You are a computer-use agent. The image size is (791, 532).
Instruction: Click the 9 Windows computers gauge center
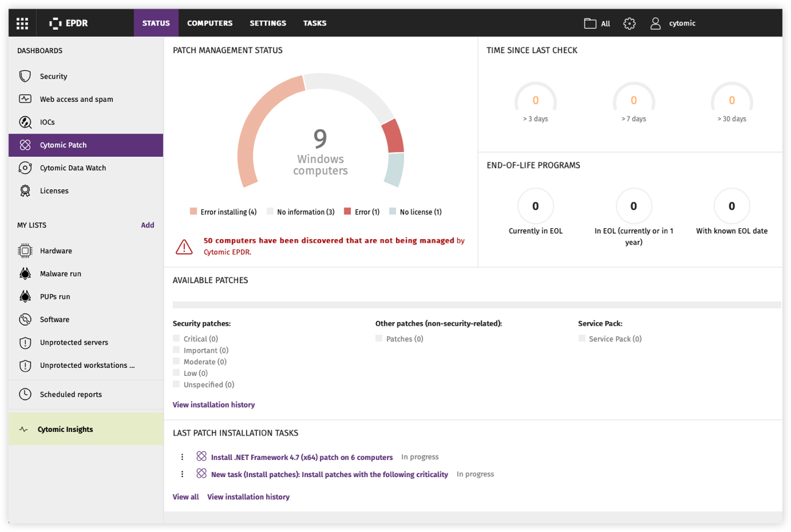point(320,153)
